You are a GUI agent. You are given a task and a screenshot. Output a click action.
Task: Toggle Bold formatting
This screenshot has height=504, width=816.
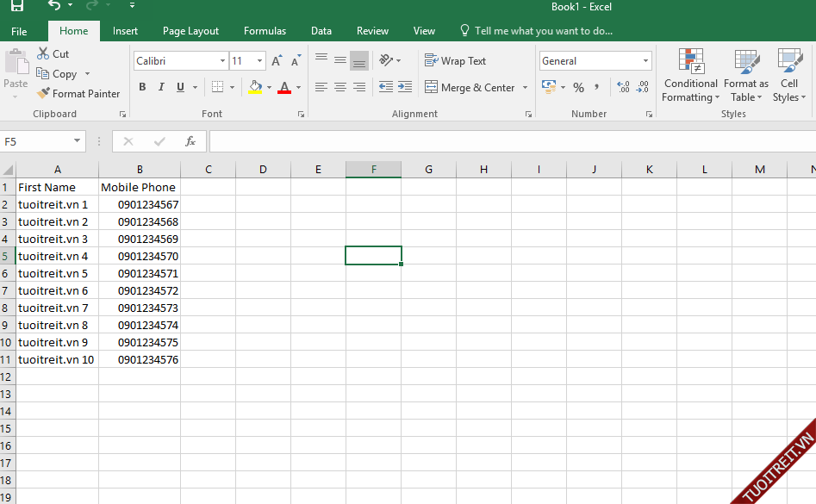[142, 87]
